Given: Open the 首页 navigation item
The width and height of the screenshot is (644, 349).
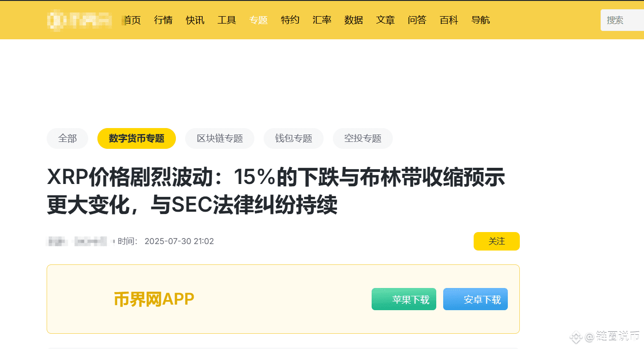Looking at the screenshot, I should (x=132, y=20).
